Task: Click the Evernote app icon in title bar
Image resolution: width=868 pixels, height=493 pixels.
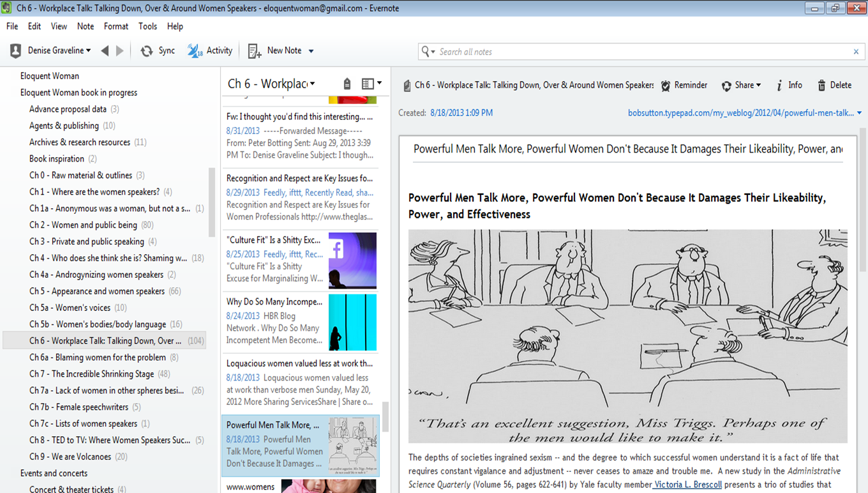Action: tap(7, 8)
